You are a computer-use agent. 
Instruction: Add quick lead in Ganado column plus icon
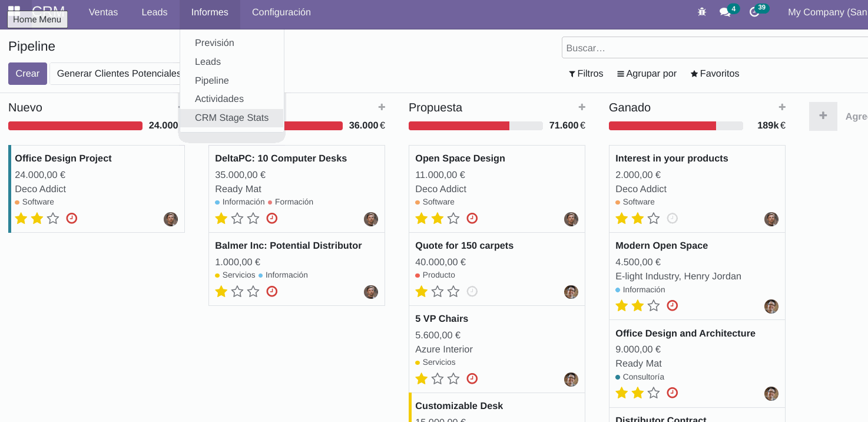click(782, 107)
